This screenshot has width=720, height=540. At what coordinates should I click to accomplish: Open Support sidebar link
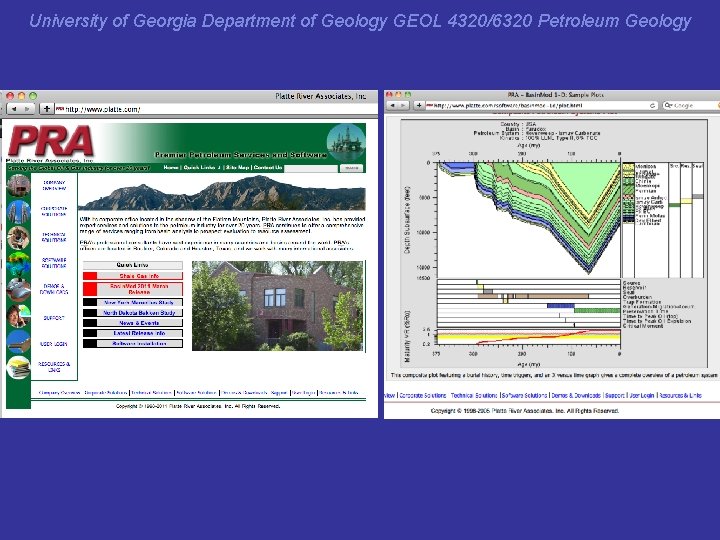click(54, 318)
